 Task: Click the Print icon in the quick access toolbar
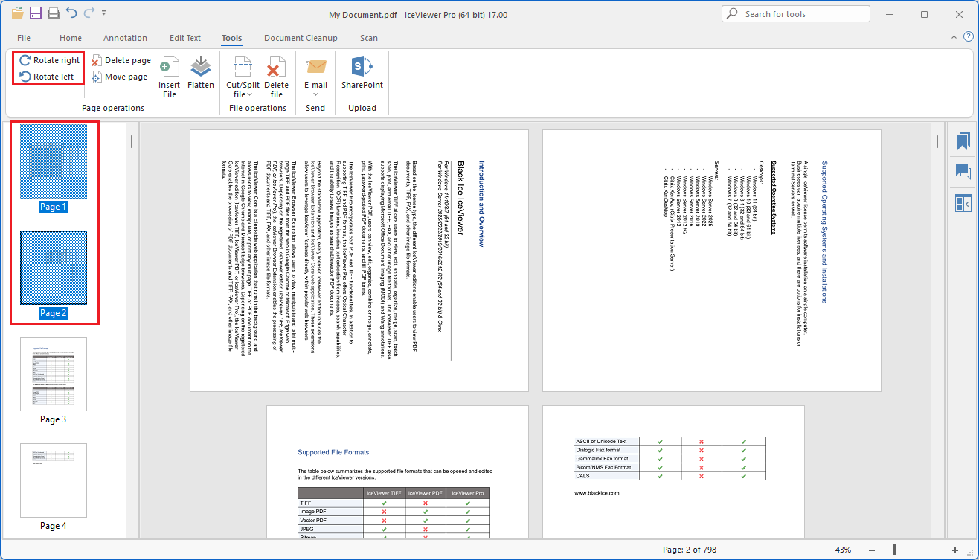tap(54, 13)
